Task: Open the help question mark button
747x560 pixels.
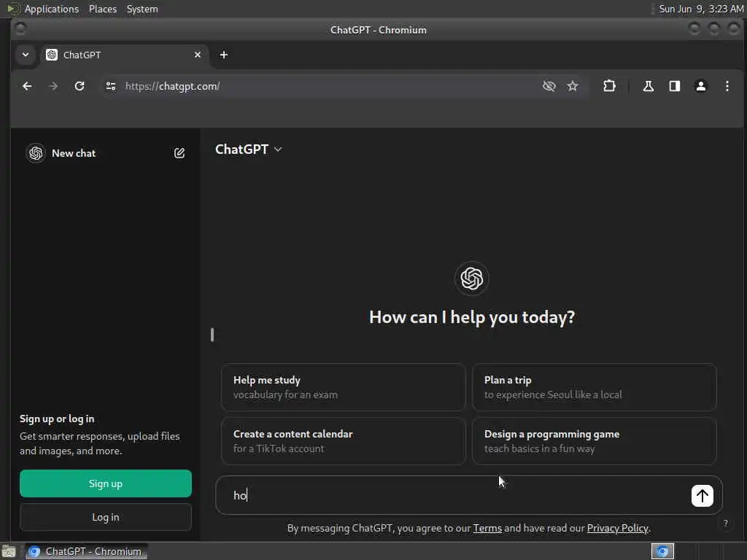Action: 725,524
